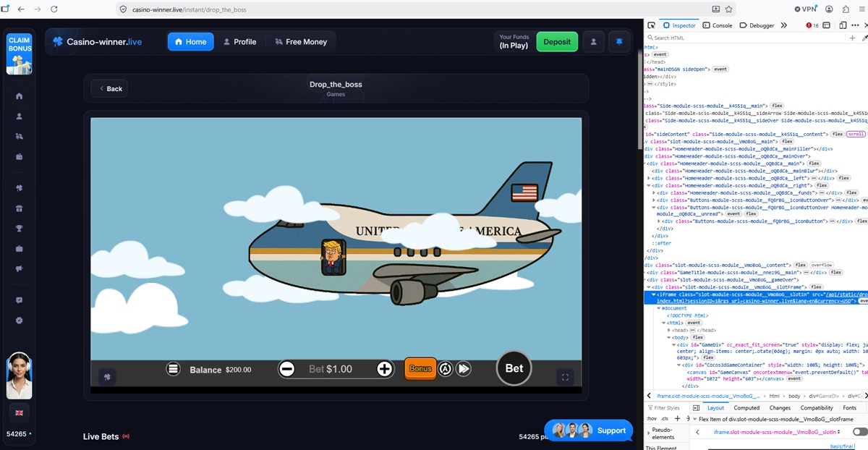Open the Computed styles tab

tap(746, 408)
